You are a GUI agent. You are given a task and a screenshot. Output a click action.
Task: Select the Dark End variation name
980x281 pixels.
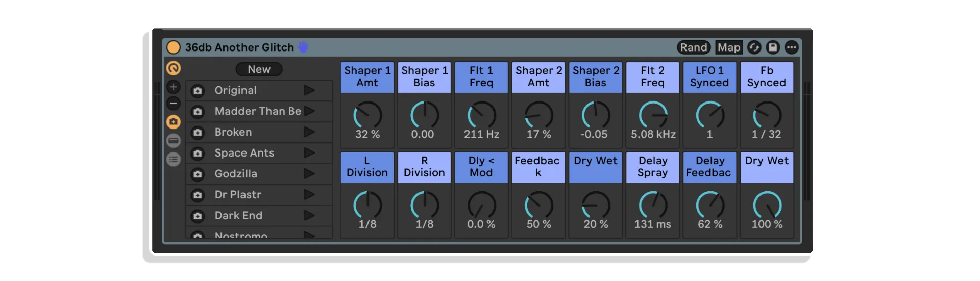coord(238,216)
